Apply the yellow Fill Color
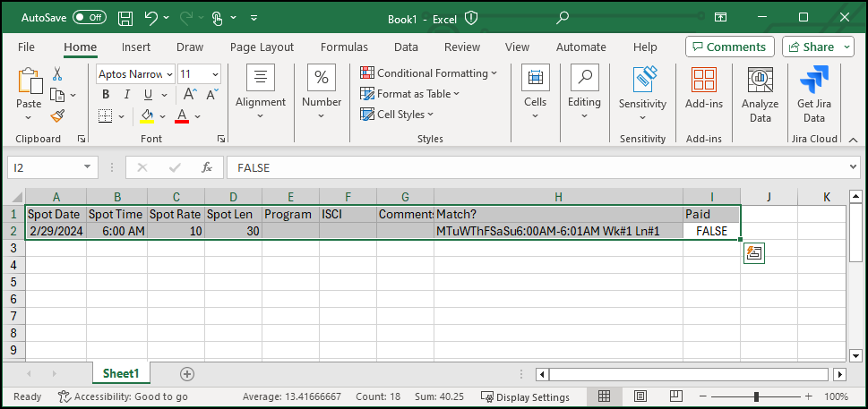 pyautogui.click(x=147, y=116)
